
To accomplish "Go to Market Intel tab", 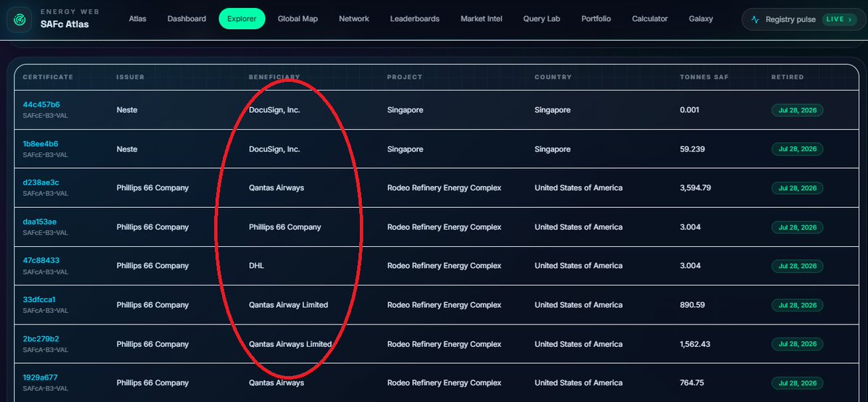I will pyautogui.click(x=481, y=19).
